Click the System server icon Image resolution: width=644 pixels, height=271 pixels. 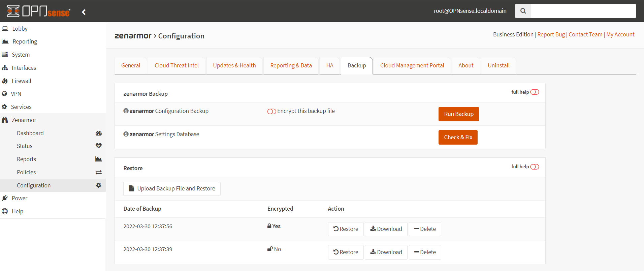[5, 54]
